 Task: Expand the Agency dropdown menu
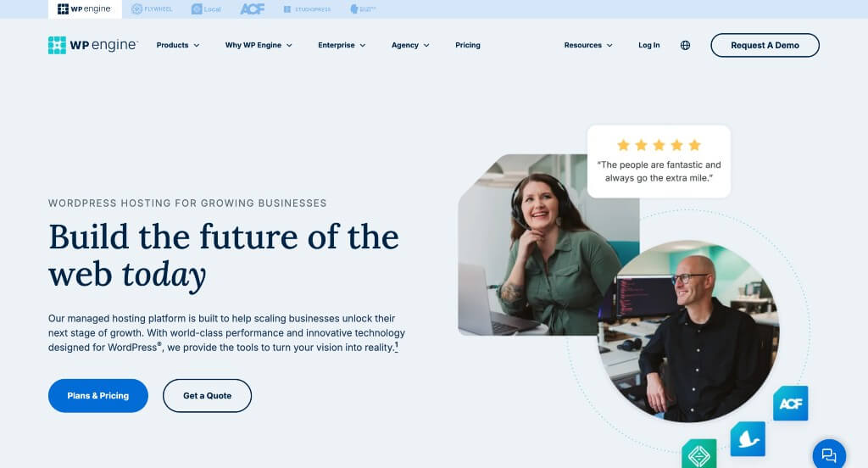[410, 46]
